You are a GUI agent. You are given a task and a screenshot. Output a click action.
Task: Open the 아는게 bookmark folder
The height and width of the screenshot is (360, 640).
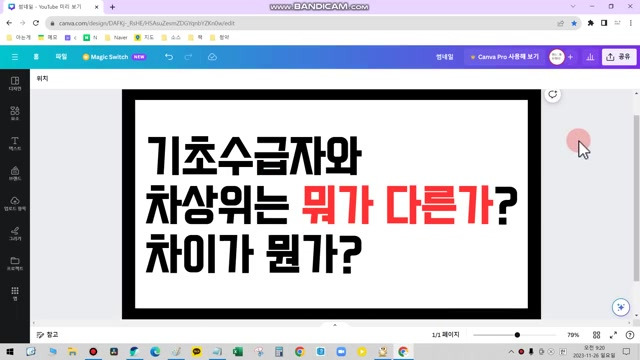pyautogui.click(x=19, y=38)
